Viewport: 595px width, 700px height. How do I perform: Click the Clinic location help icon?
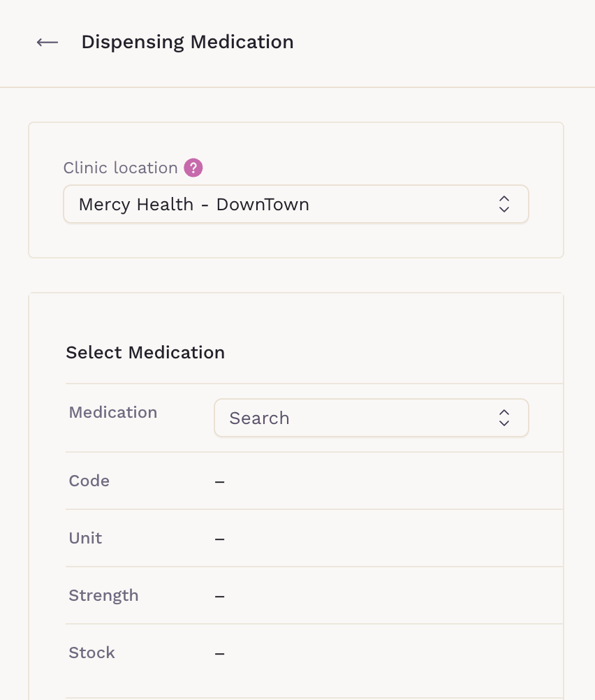tap(193, 168)
